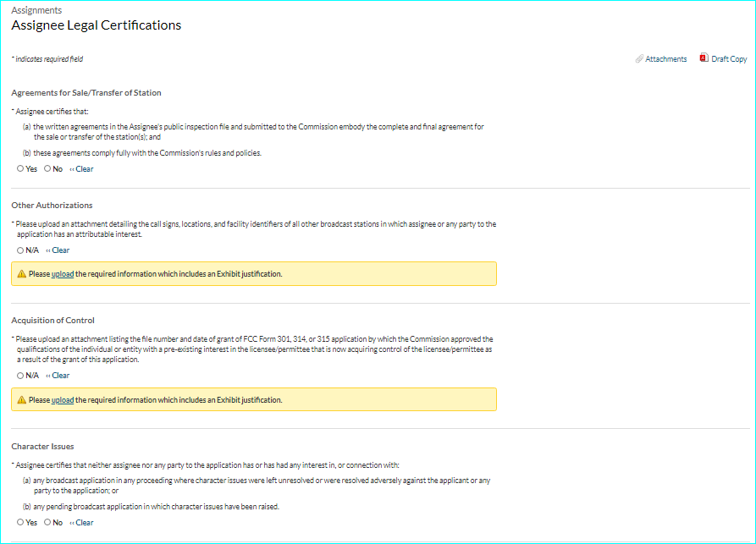
Task: Open upload link in Acquisition of Control alert
Action: pyautogui.click(x=63, y=400)
